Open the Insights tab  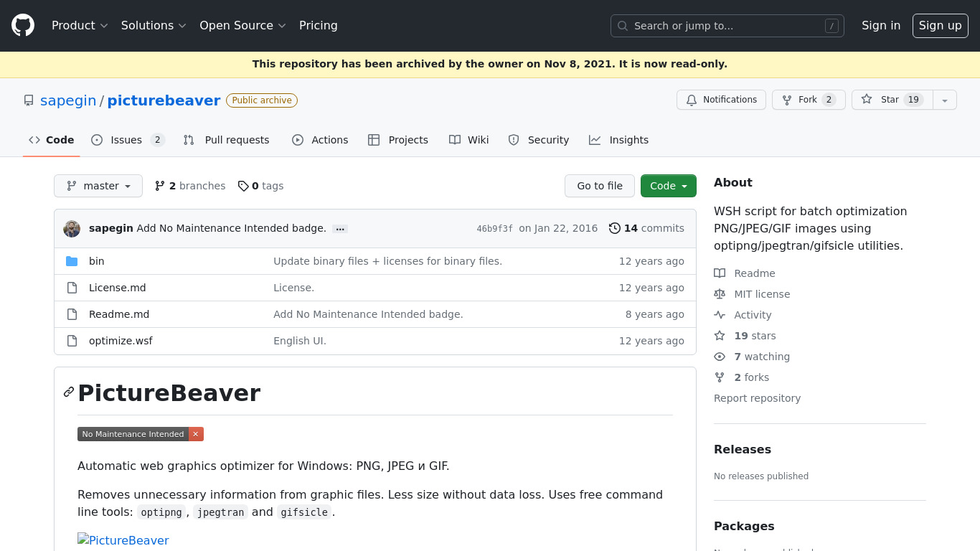pyautogui.click(x=619, y=140)
